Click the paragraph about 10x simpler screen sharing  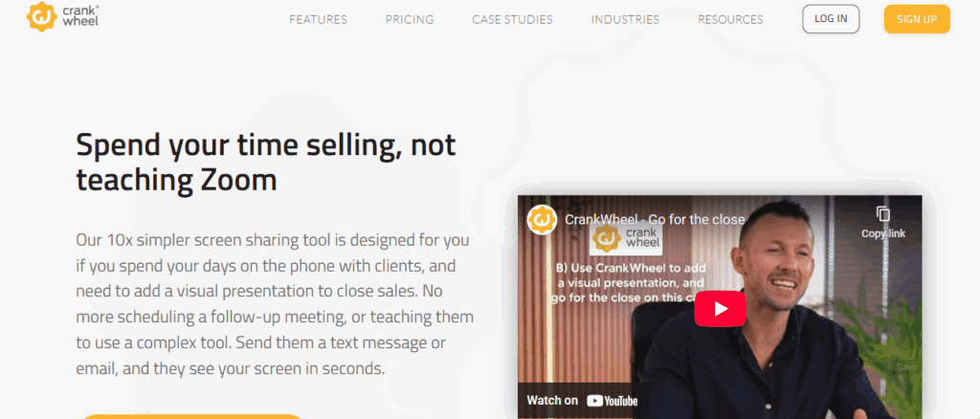(275, 304)
